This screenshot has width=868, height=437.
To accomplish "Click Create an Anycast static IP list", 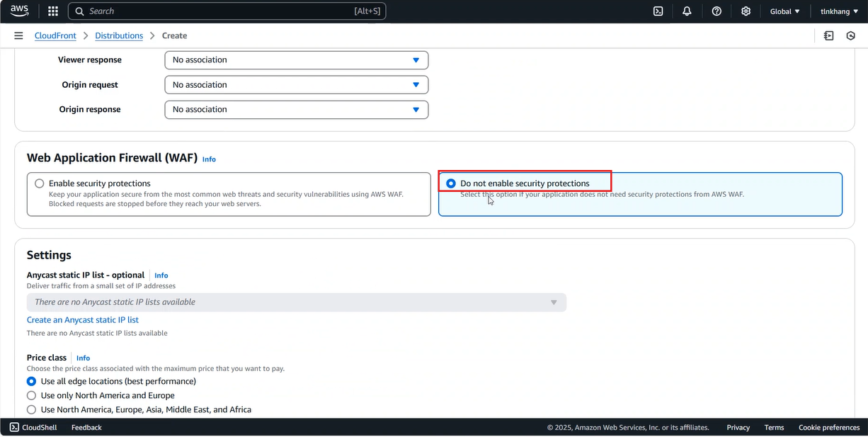I will coord(83,320).
